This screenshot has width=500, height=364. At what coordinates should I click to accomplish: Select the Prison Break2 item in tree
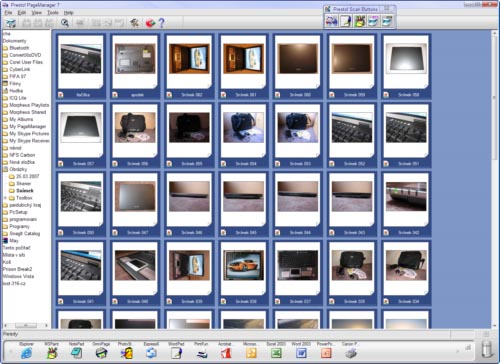click(17, 269)
